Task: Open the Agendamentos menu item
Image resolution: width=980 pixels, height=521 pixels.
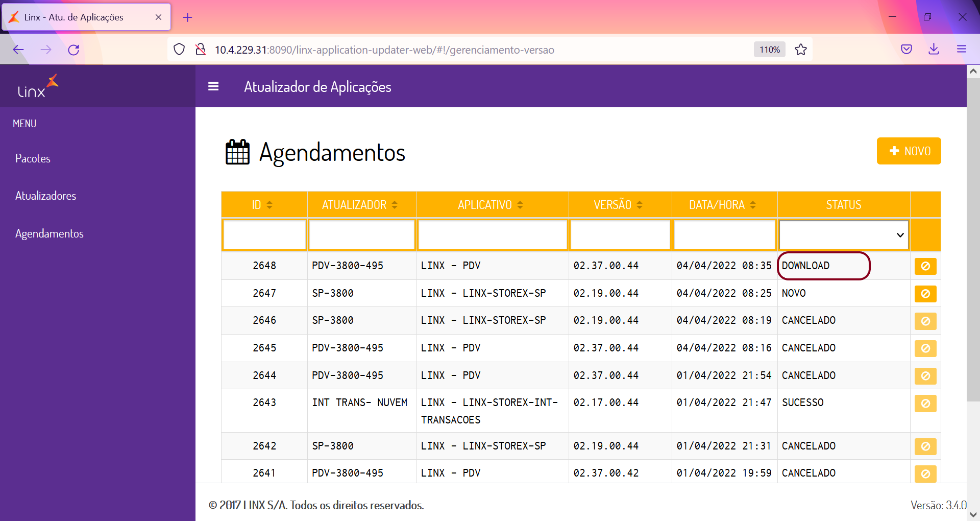Action: click(49, 233)
